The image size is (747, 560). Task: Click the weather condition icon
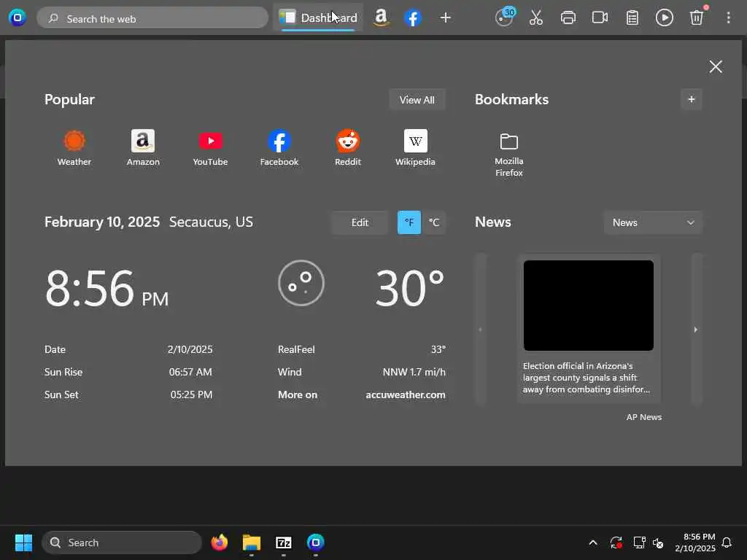tap(301, 283)
